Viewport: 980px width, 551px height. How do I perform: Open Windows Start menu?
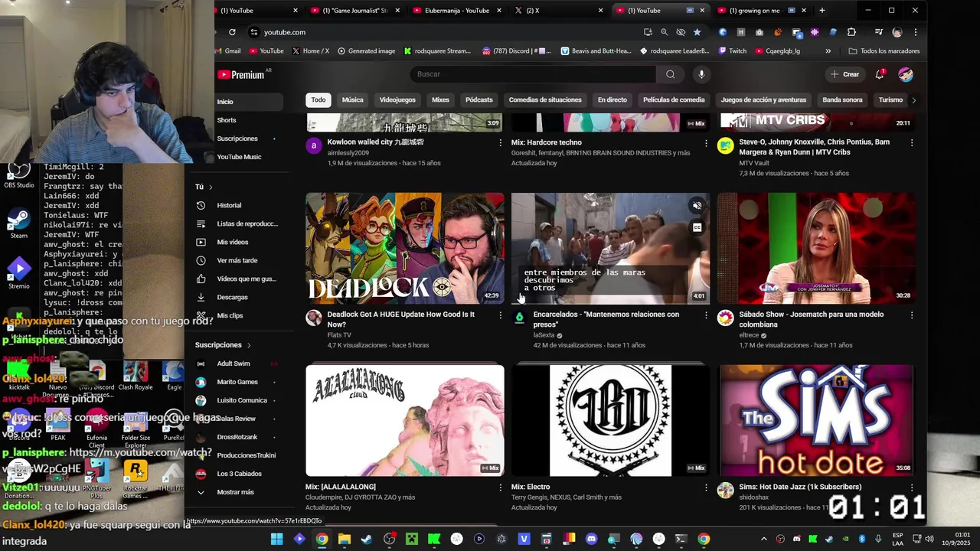276,539
